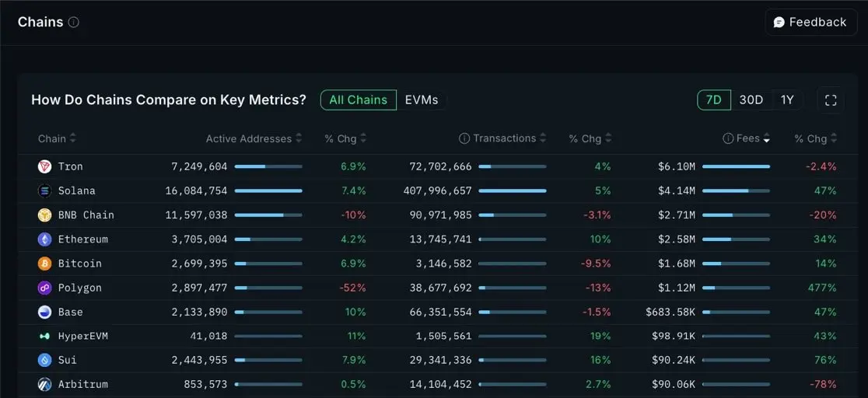Switch to the EVMs filter

pyautogui.click(x=422, y=100)
